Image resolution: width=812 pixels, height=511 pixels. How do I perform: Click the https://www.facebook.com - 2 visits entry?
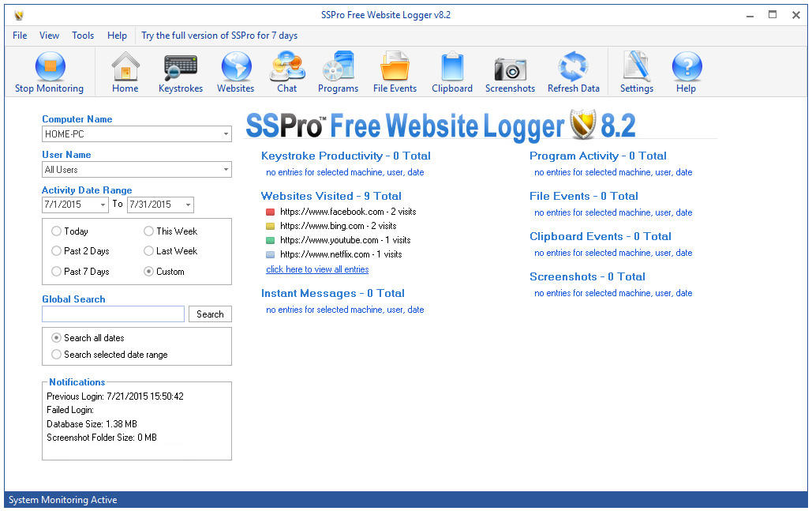pos(348,212)
